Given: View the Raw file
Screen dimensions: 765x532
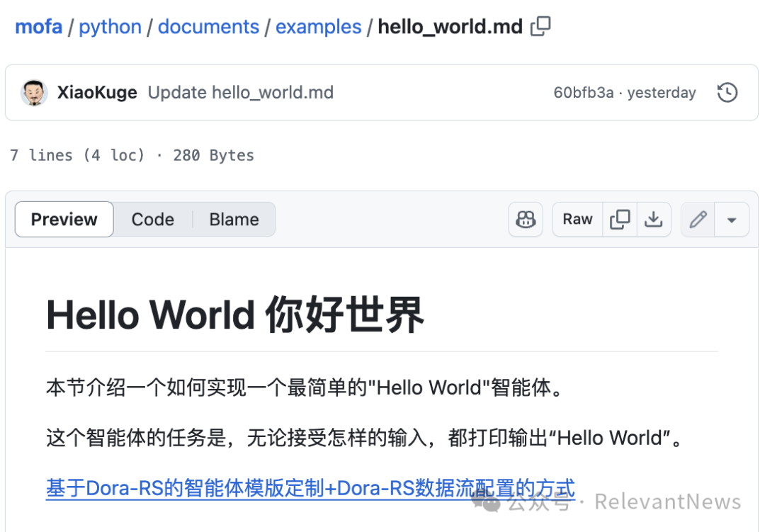Looking at the screenshot, I should click(x=577, y=220).
